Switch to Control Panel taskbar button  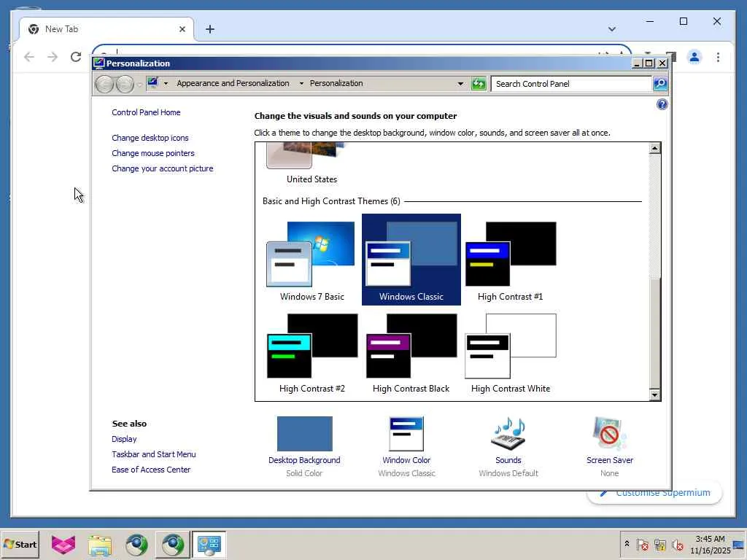(209, 545)
